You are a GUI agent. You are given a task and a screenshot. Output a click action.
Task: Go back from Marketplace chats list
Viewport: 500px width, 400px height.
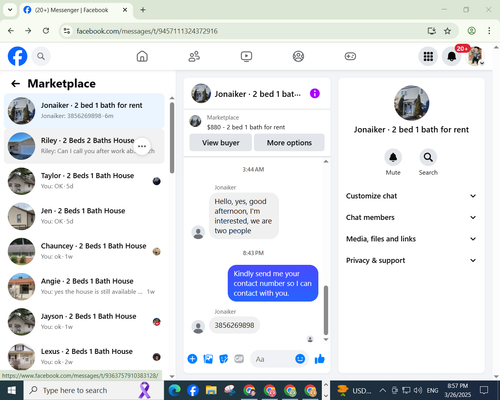16,84
